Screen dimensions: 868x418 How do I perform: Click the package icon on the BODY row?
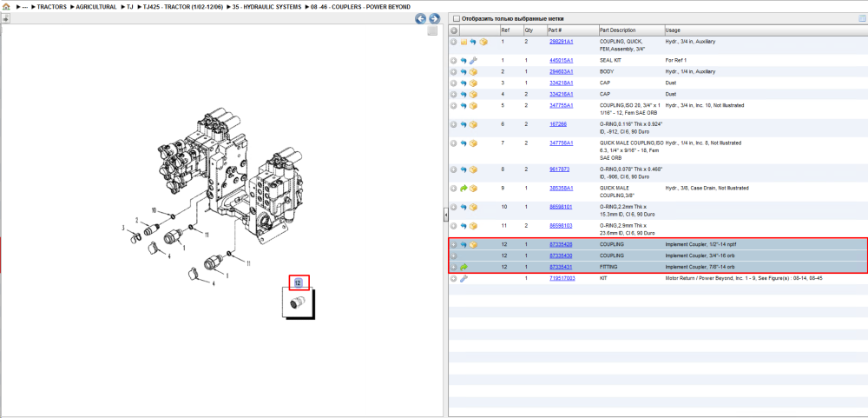(473, 71)
